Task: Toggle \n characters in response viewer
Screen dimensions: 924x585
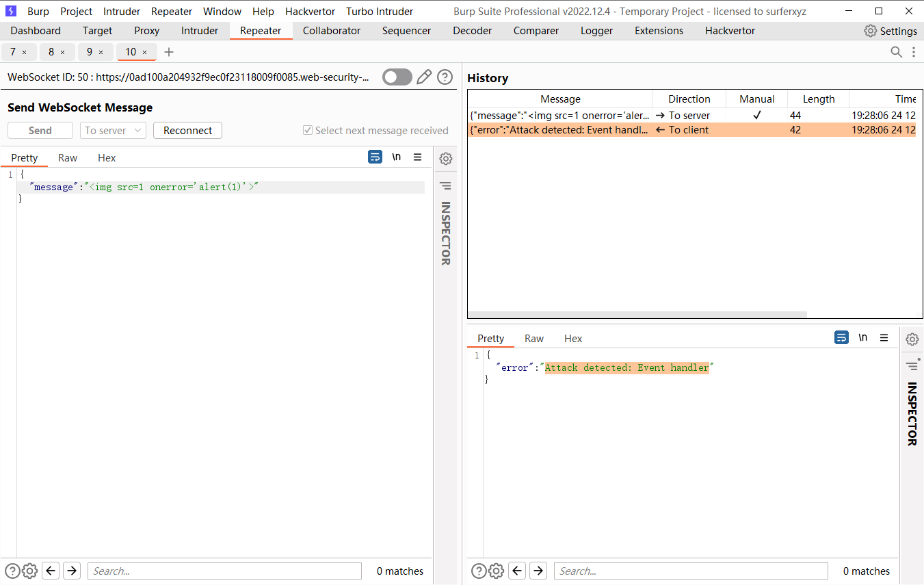Action: point(863,338)
